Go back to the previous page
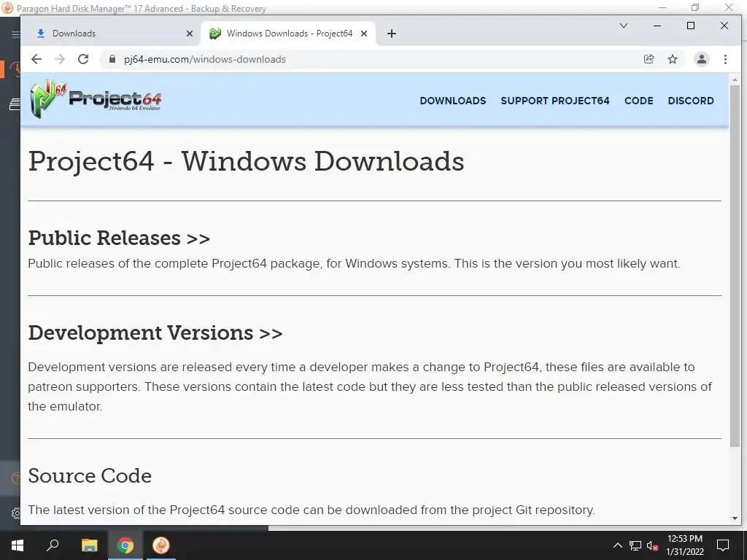Image resolution: width=747 pixels, height=560 pixels. coord(36,59)
